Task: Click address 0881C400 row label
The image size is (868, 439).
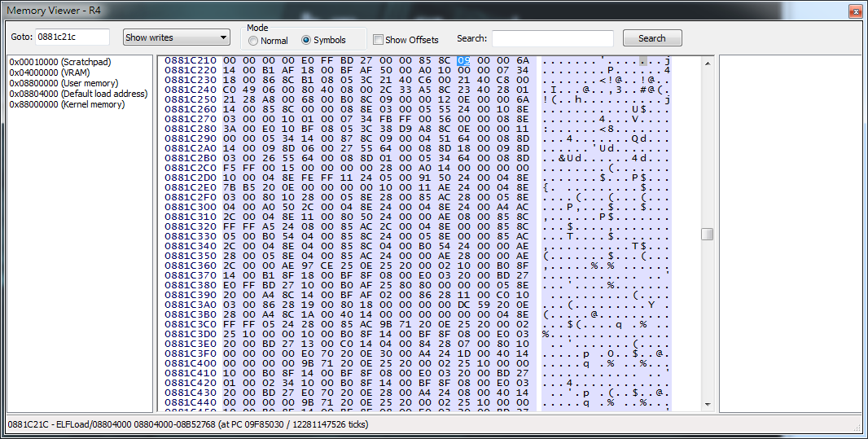Action: coord(191,363)
